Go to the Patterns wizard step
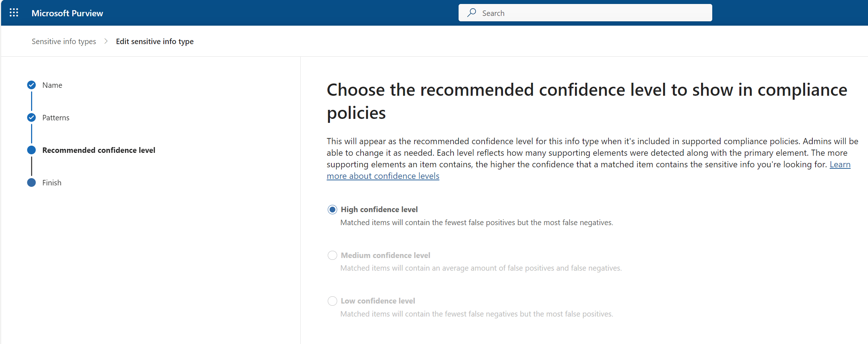This screenshot has width=868, height=344. [56, 117]
